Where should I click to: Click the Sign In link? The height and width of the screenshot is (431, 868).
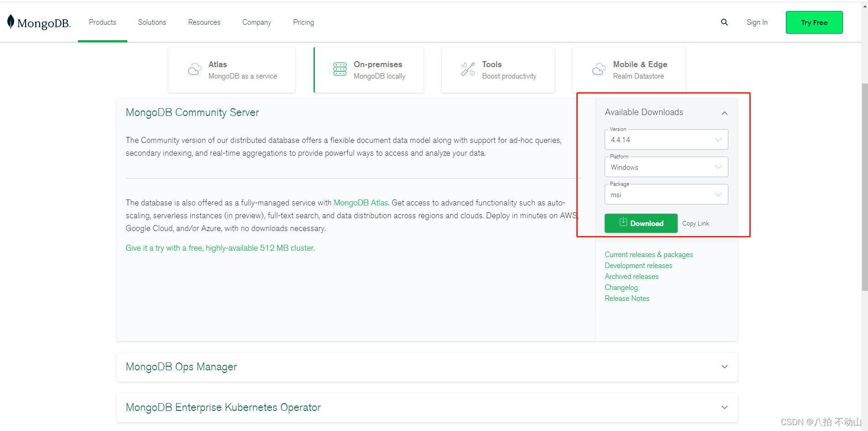(x=757, y=22)
